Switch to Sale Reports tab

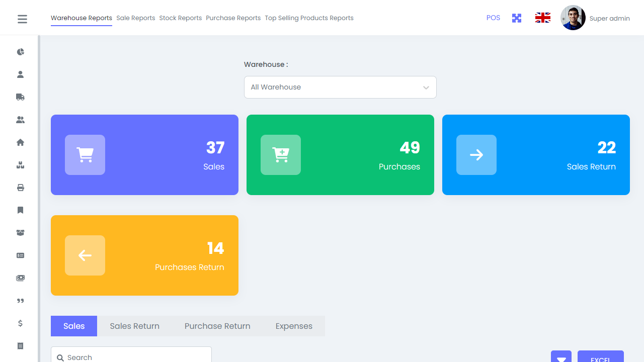(x=135, y=18)
